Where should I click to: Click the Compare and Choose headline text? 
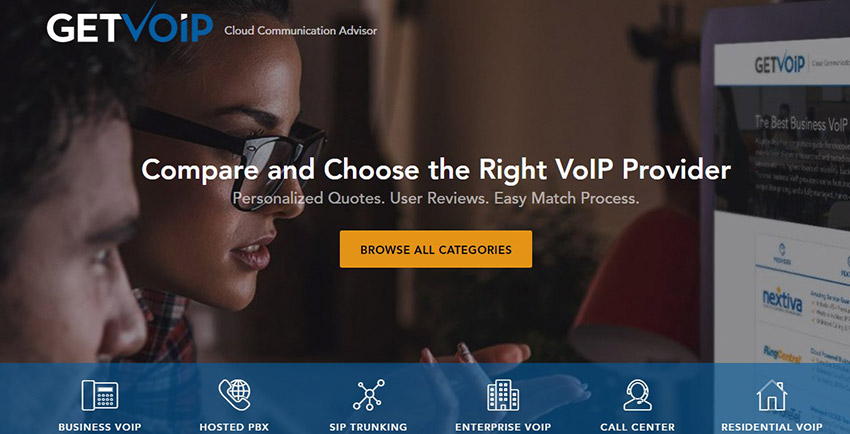(x=436, y=170)
